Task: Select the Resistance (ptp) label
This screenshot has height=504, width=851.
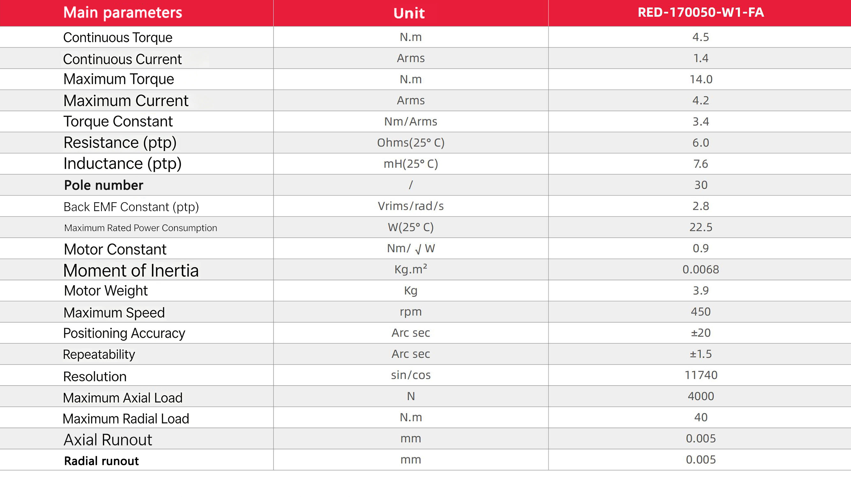Action: [120, 143]
